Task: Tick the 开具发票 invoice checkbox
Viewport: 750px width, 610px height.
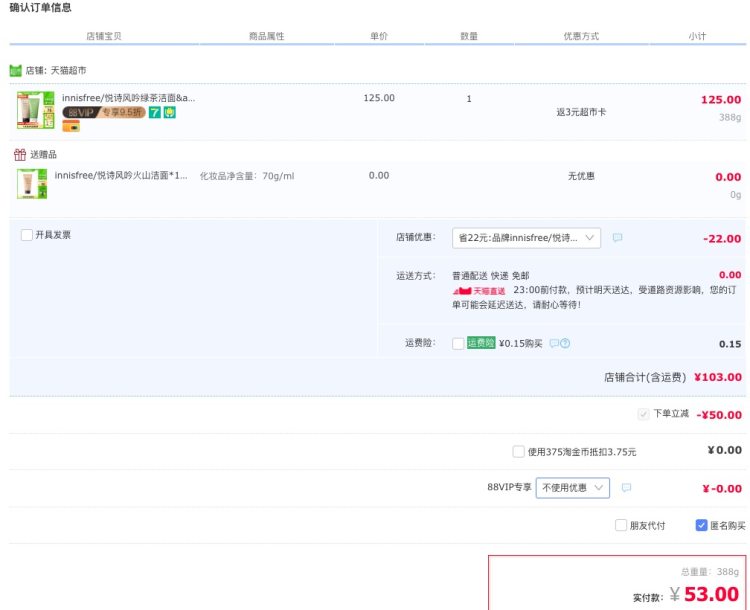Action: point(27,235)
